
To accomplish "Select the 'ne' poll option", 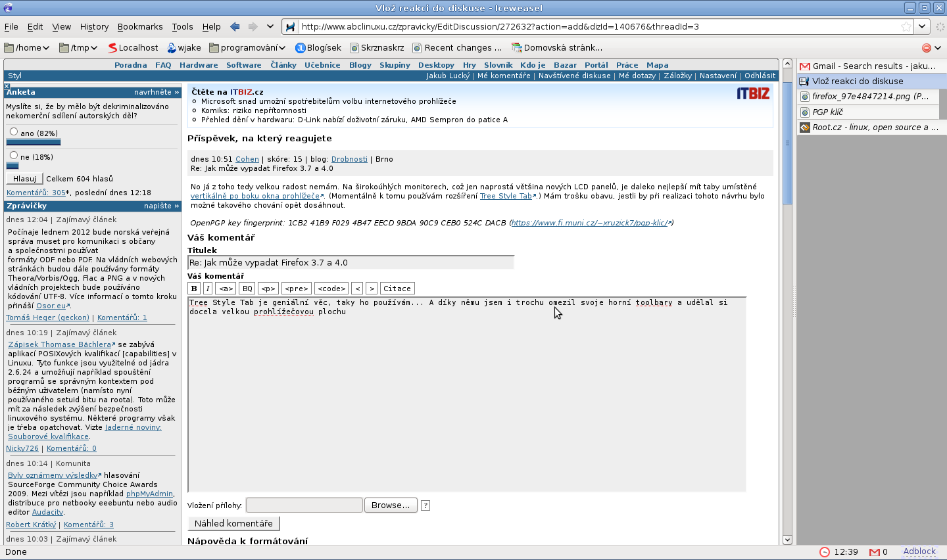I will coord(14,156).
